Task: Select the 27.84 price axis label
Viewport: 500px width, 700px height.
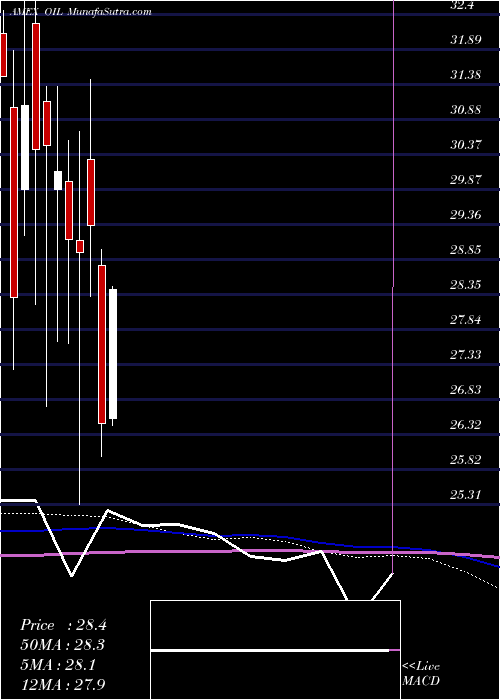Action: click(466, 320)
